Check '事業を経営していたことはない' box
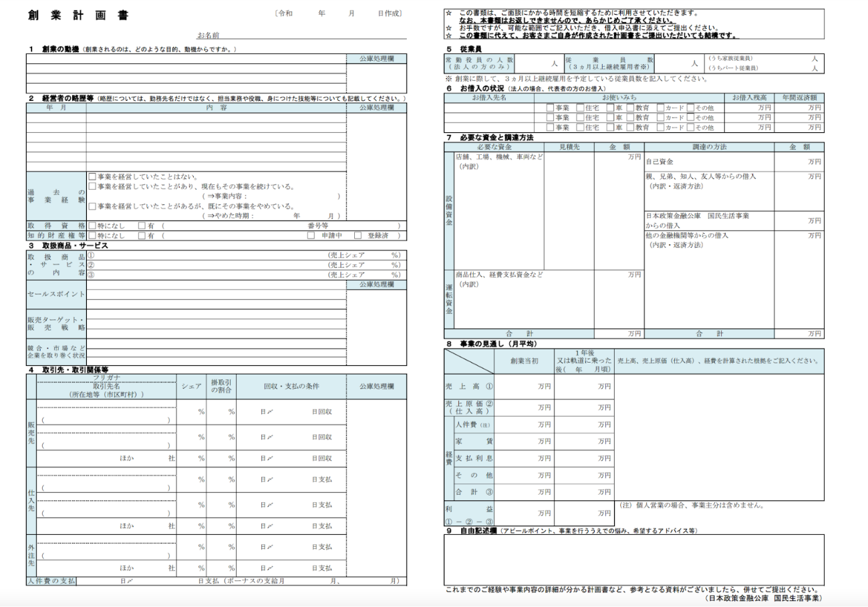This screenshot has height=607, width=868. point(92,177)
